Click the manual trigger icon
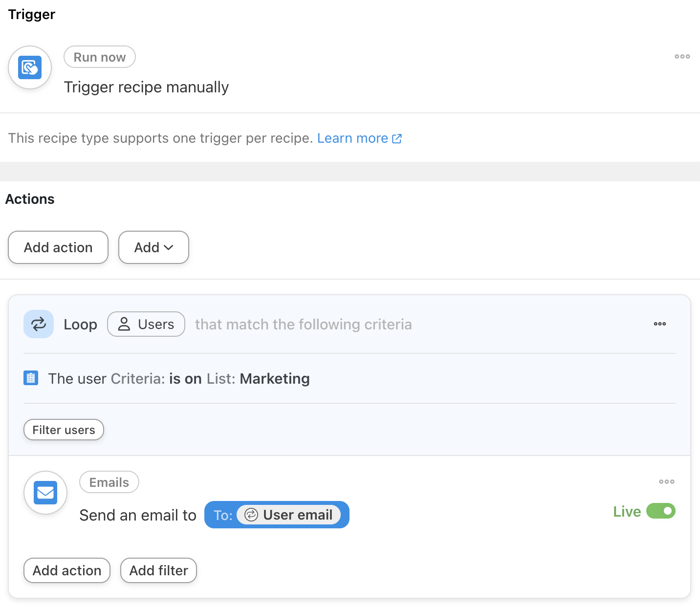This screenshot has height=609, width=700. tap(30, 67)
